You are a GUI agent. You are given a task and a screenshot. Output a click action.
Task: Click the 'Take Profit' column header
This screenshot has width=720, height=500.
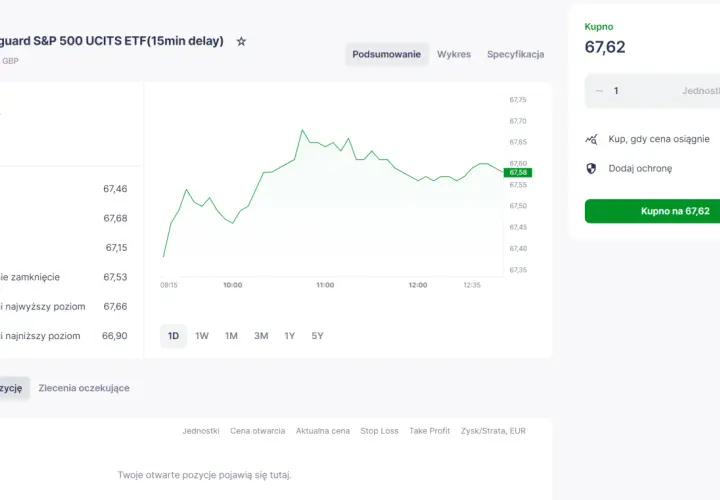(429, 431)
